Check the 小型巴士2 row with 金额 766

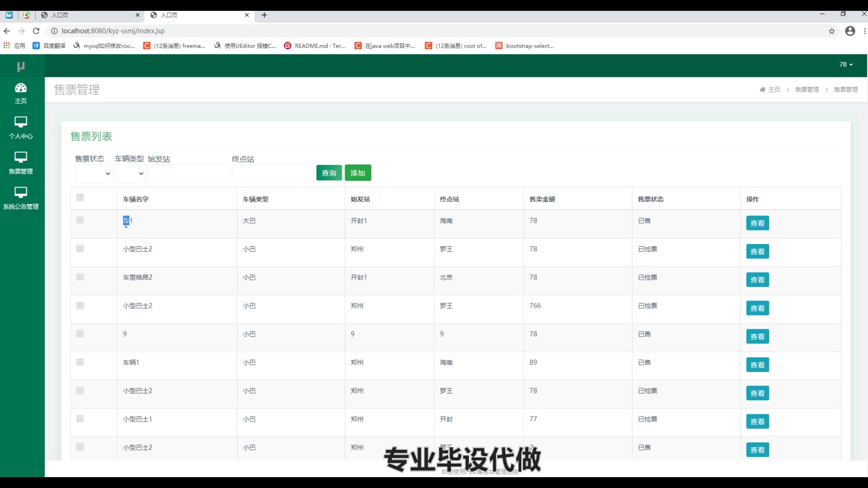[x=80, y=305]
